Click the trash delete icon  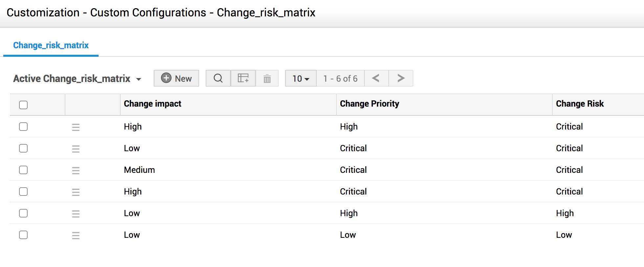pyautogui.click(x=267, y=79)
